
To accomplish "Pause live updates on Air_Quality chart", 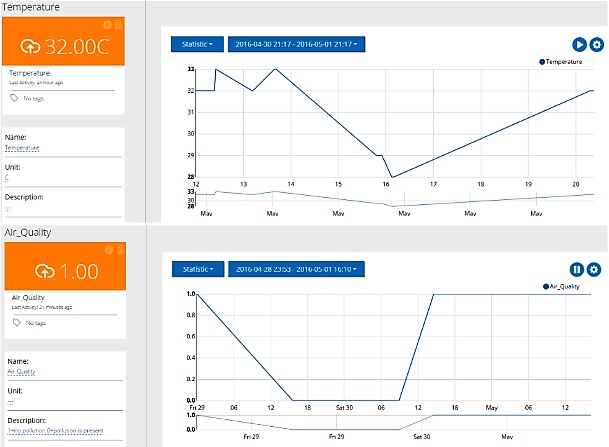I will click(577, 269).
